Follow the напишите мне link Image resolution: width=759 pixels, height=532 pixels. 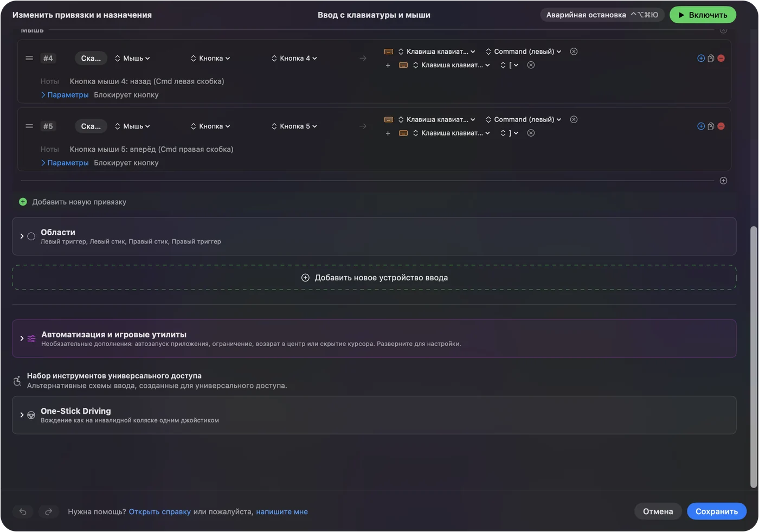click(x=282, y=511)
